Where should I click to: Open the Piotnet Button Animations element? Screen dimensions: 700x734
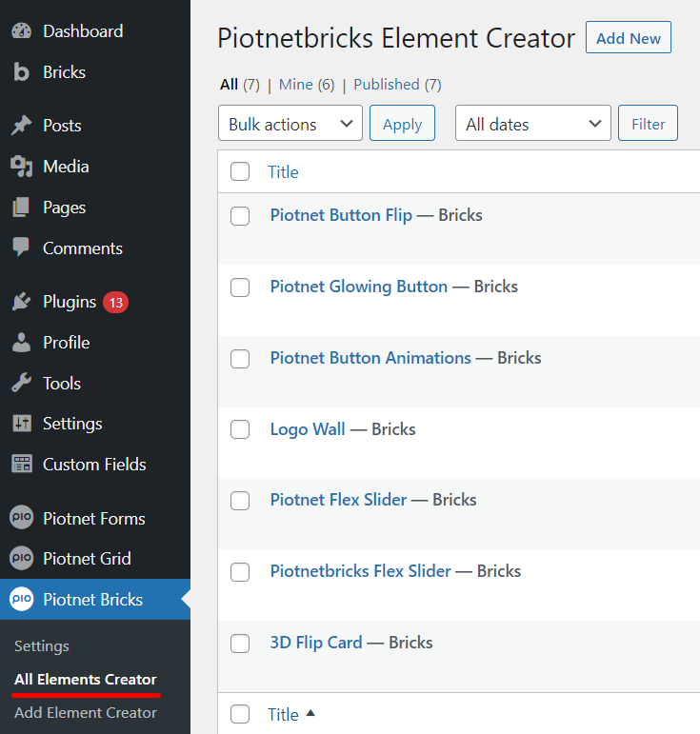[370, 358]
